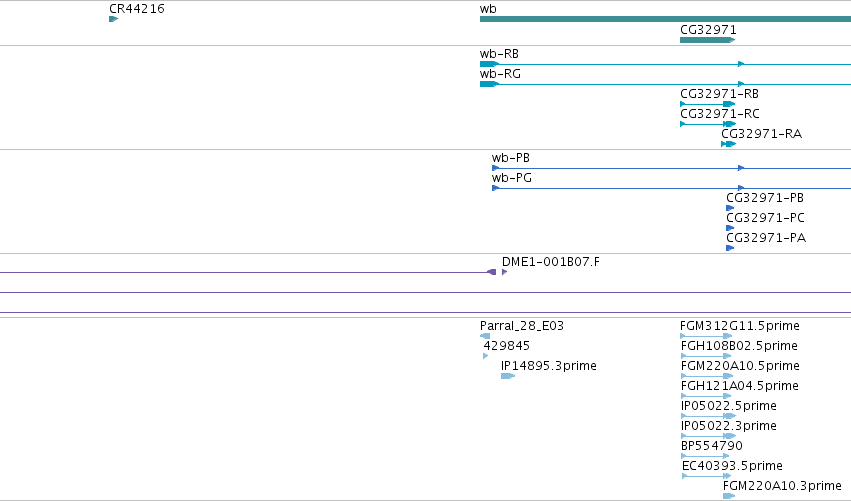Click the FGM220A10.5prime label
The image size is (851, 501).
(740, 366)
